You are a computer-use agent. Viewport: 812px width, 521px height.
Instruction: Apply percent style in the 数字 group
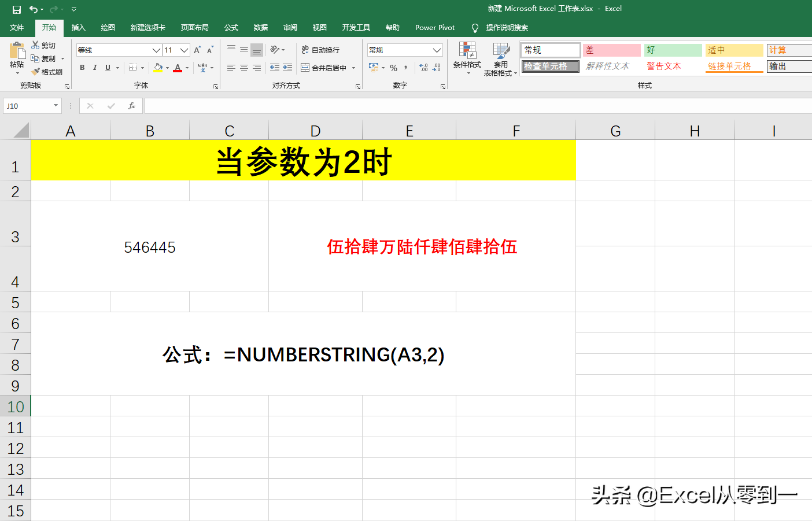(393, 68)
